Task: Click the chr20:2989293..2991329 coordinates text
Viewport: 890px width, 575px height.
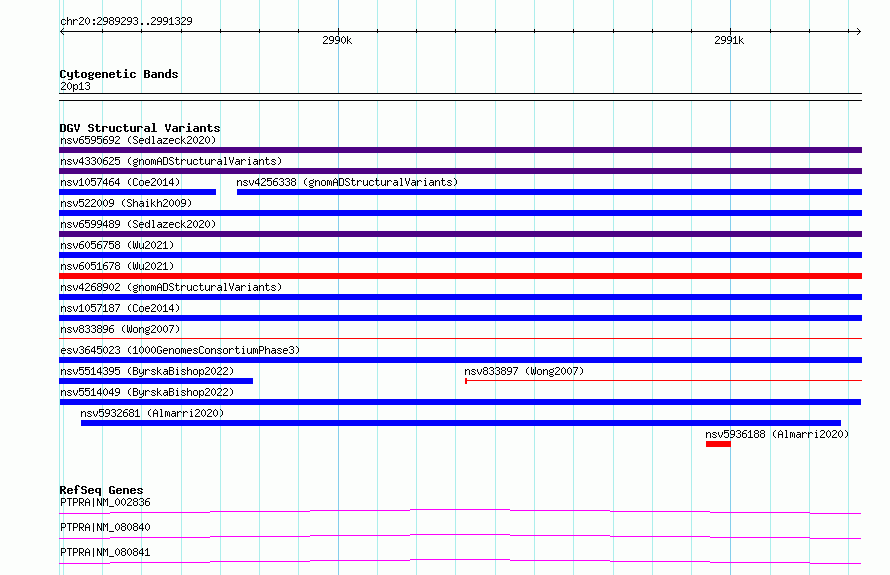Action: point(126,21)
